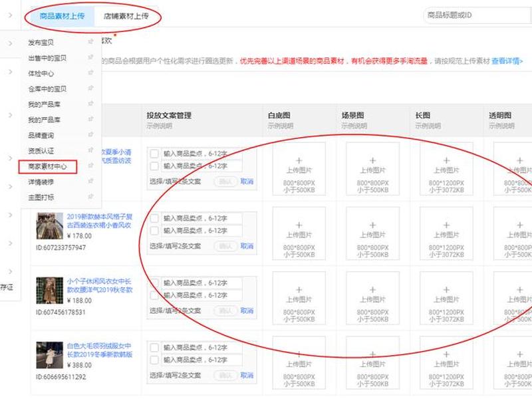Viewport: 532px width, 399px height.
Task: Pin the 商家素材中心 menu entry
Action: tap(90, 166)
